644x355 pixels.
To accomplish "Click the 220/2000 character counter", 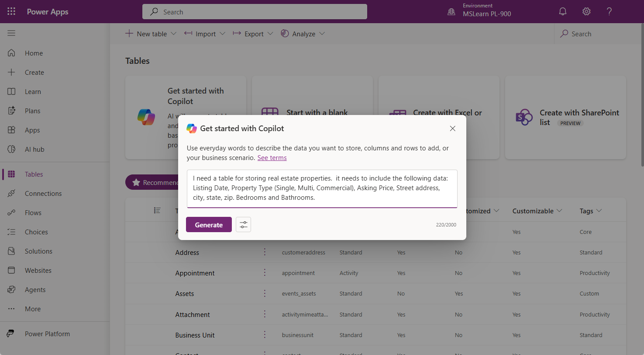I will 446,225.
